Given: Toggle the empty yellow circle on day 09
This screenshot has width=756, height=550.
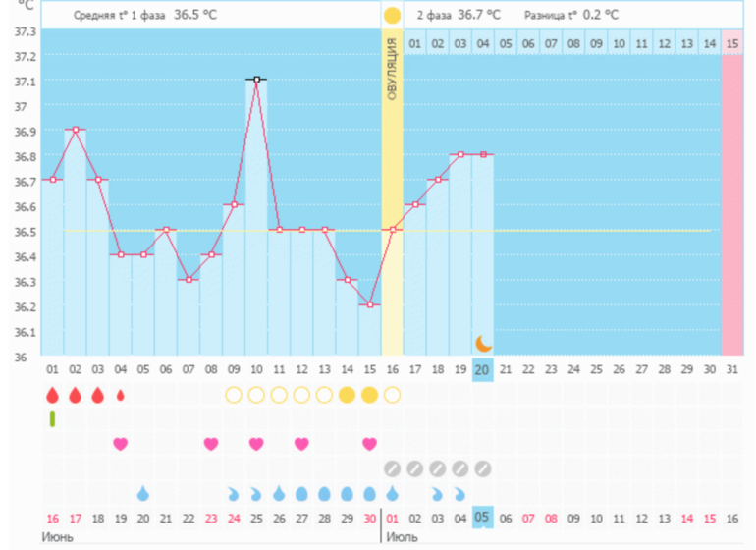Looking at the screenshot, I should click(234, 395).
